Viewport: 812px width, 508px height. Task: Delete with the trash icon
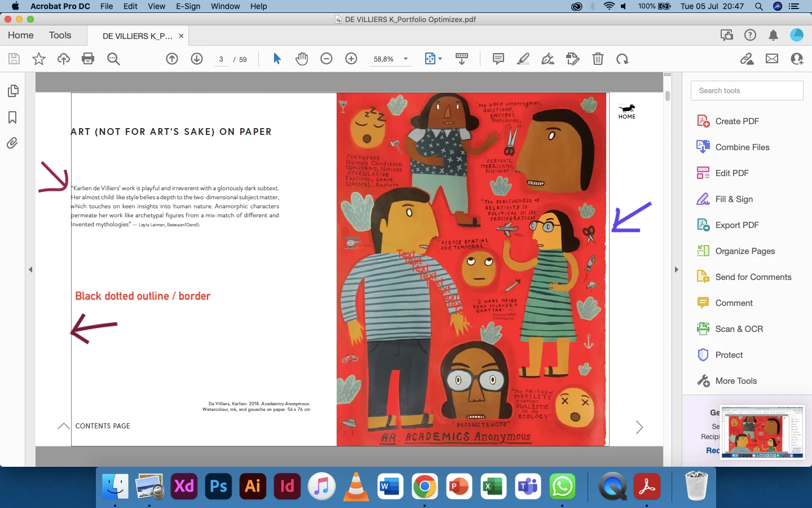598,59
